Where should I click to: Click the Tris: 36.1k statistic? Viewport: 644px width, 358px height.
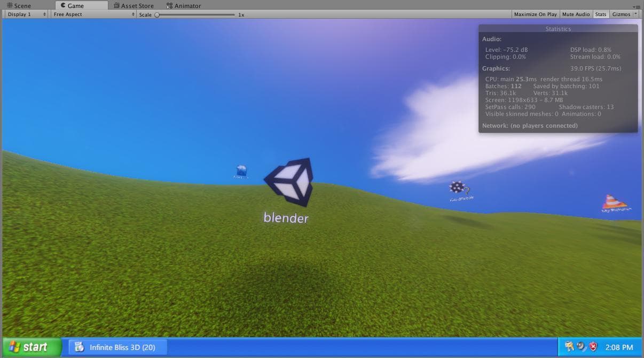tap(500, 93)
